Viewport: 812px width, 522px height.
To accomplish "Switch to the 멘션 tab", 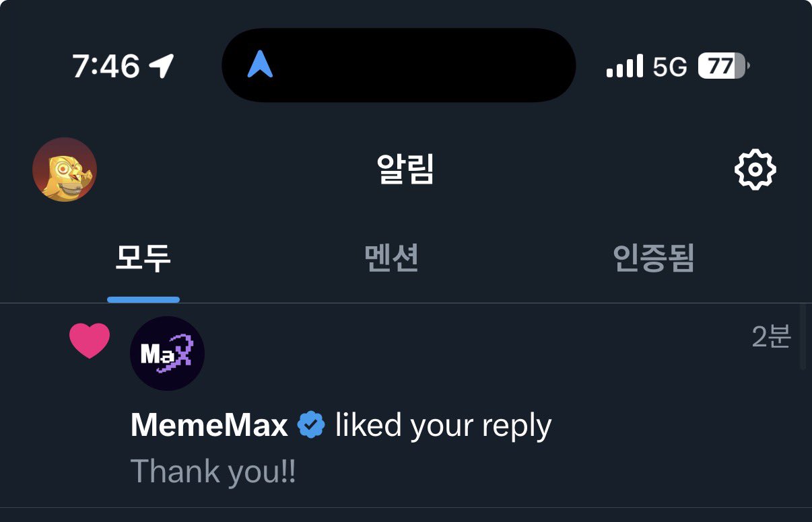I will [x=392, y=258].
